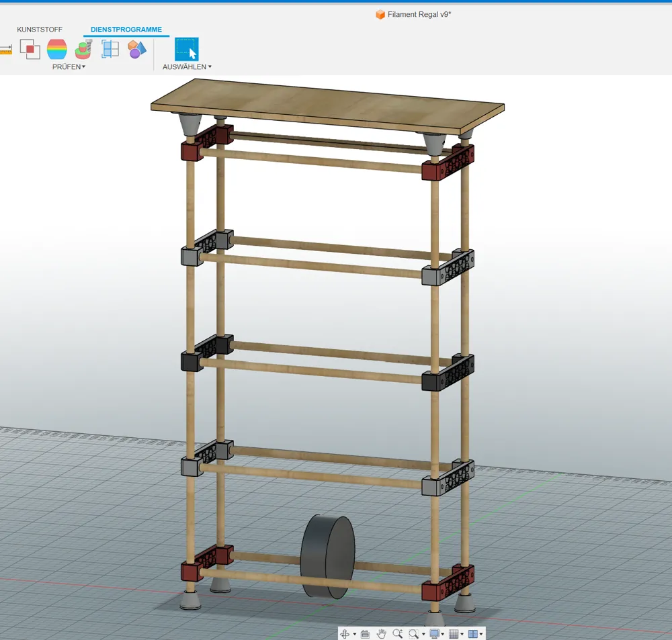Select the DIENSTPROGRAMME tab
Screen dimensions: 672x640
coord(126,30)
